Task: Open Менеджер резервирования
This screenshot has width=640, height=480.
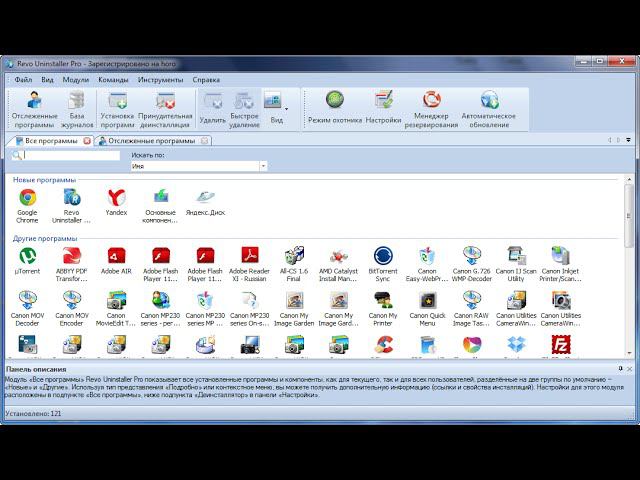Action: [x=431, y=109]
